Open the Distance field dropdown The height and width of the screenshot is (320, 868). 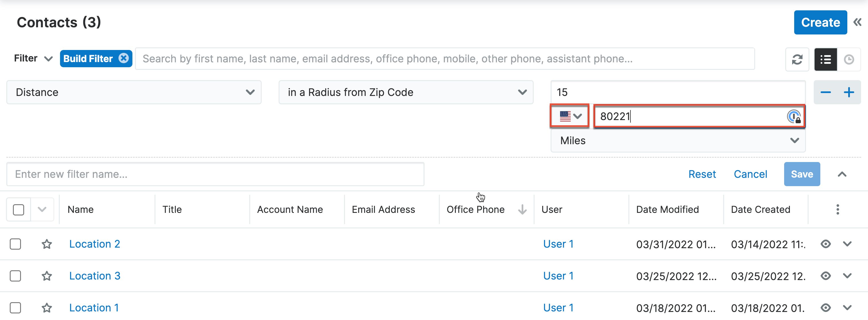pyautogui.click(x=134, y=92)
